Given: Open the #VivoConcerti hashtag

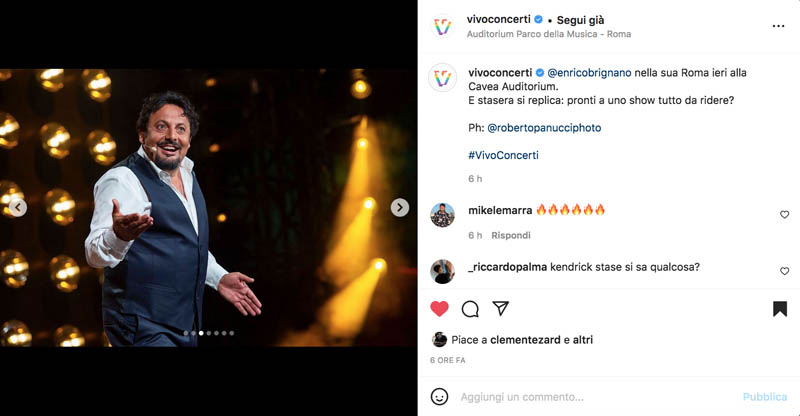Looking at the screenshot, I should [x=503, y=155].
